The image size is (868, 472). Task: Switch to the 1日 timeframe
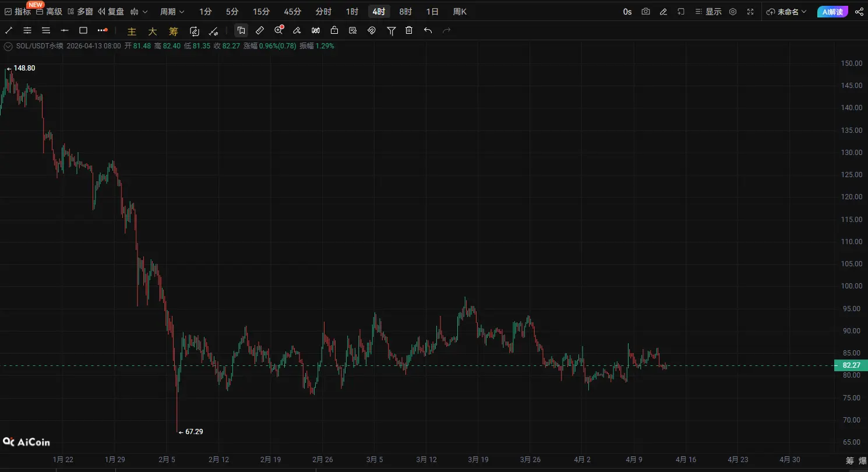click(432, 12)
